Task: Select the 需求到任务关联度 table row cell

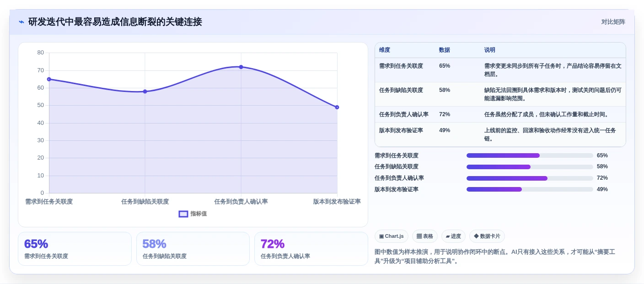Action: click(401, 66)
